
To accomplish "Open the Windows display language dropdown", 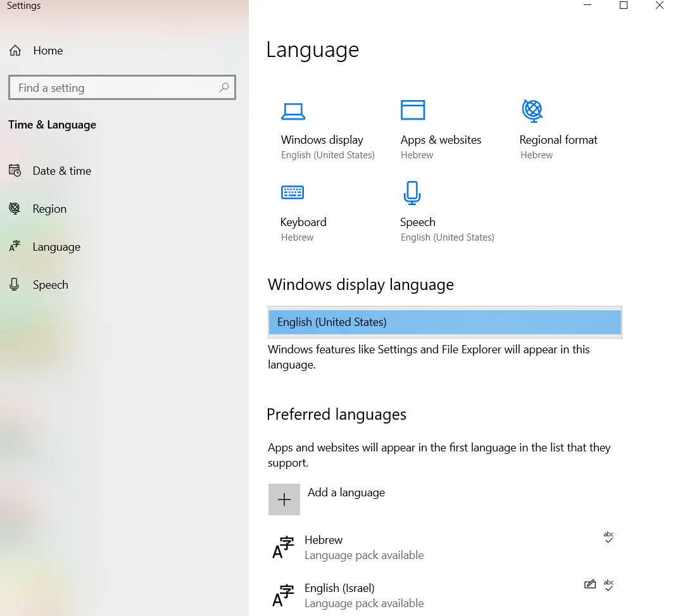I will click(x=444, y=322).
